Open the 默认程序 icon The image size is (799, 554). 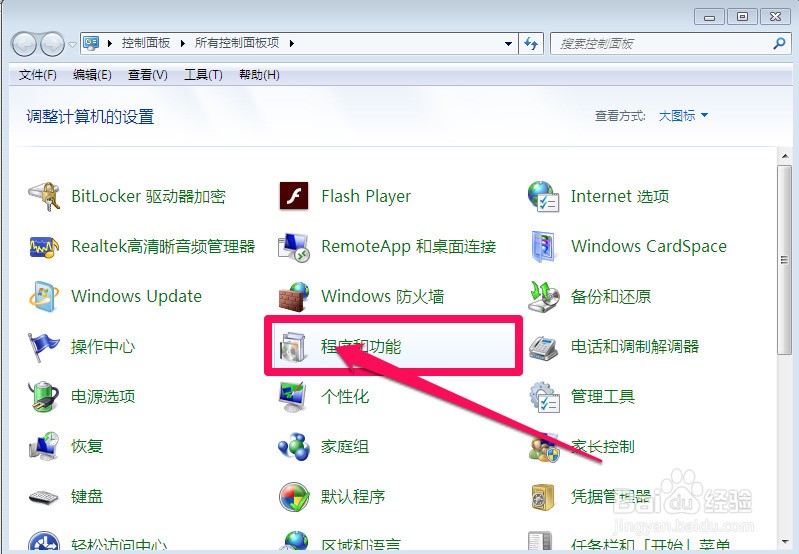pyautogui.click(x=294, y=496)
